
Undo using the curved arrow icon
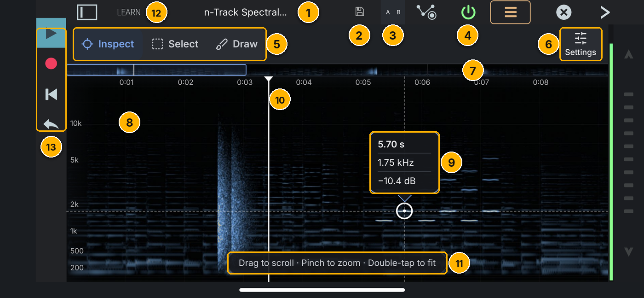(x=51, y=124)
